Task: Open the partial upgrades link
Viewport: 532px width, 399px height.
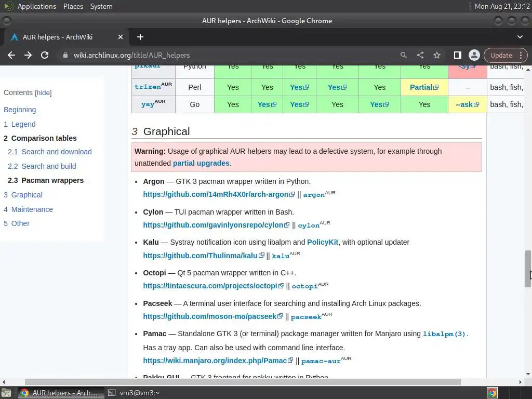Action: pyautogui.click(x=201, y=163)
